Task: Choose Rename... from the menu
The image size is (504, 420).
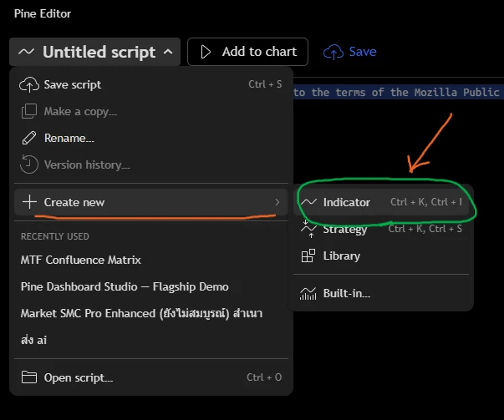Action: (x=151, y=138)
